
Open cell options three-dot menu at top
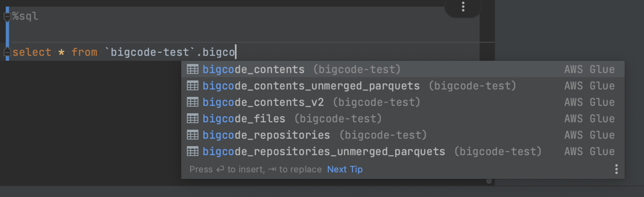(x=463, y=7)
